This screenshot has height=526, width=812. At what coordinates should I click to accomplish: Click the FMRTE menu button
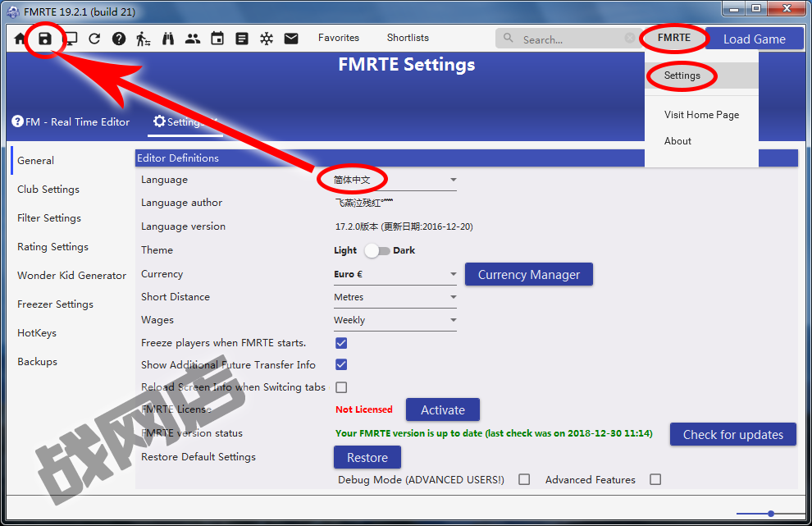click(674, 38)
